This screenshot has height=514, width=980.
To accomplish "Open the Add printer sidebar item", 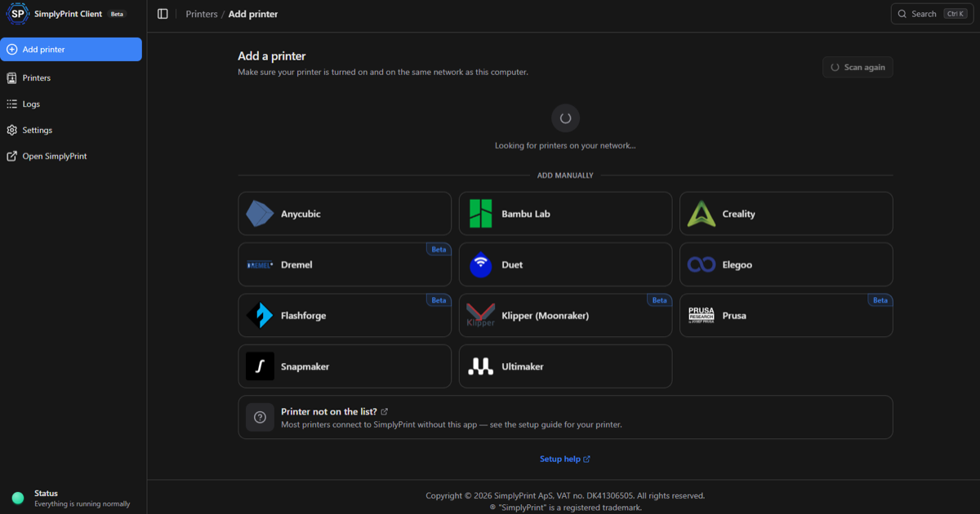I will pos(71,50).
